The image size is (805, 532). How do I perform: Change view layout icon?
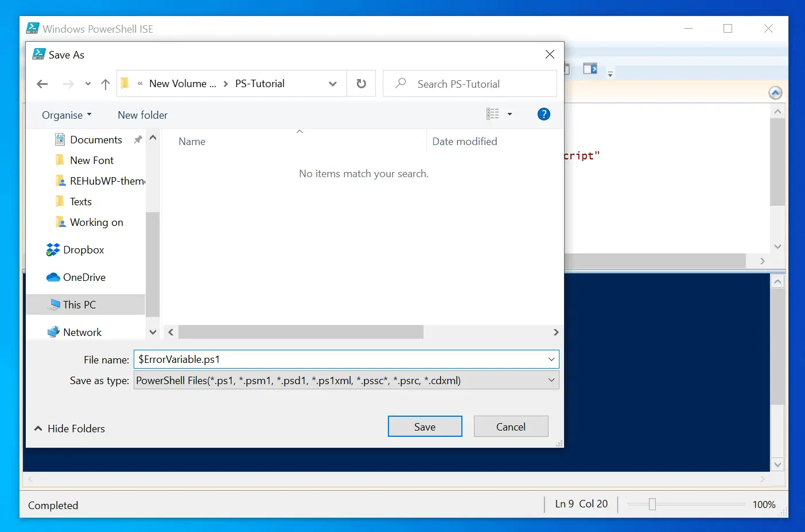(493, 114)
